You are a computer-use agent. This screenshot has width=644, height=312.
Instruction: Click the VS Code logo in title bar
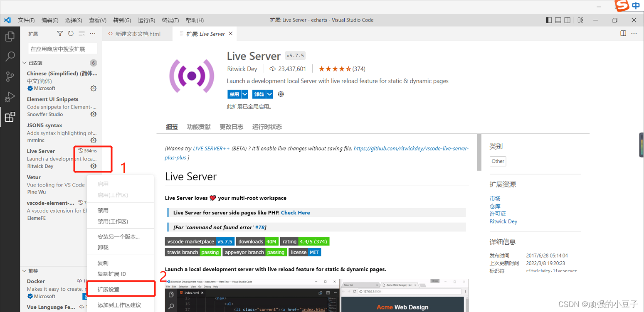pos(7,20)
